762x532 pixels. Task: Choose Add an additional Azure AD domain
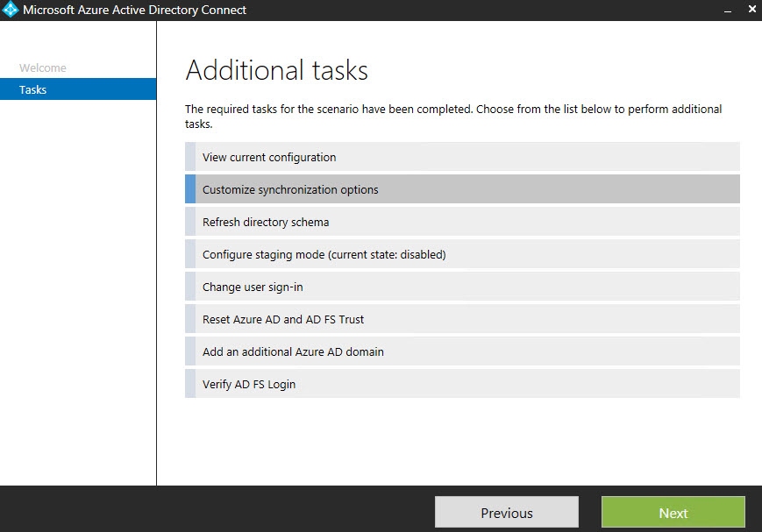pos(293,351)
